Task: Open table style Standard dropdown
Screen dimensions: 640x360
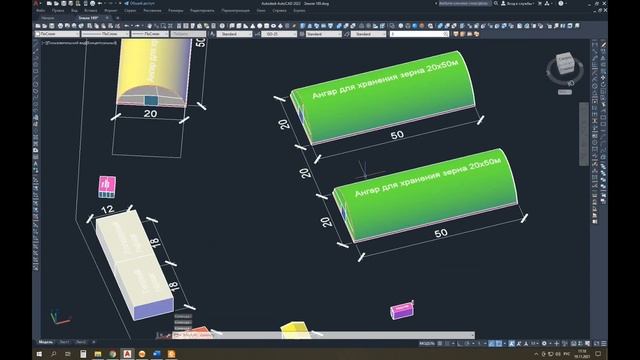Action: pos(324,34)
